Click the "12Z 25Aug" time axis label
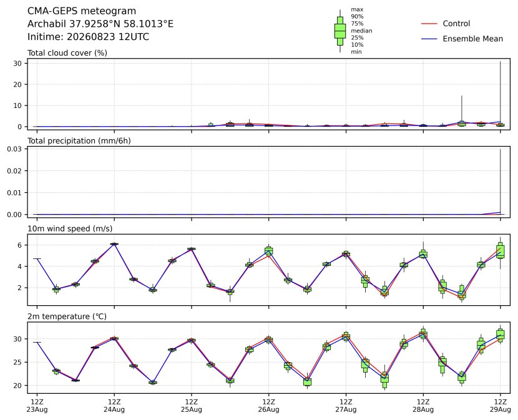The width and height of the screenshot is (518, 420). tap(192, 406)
